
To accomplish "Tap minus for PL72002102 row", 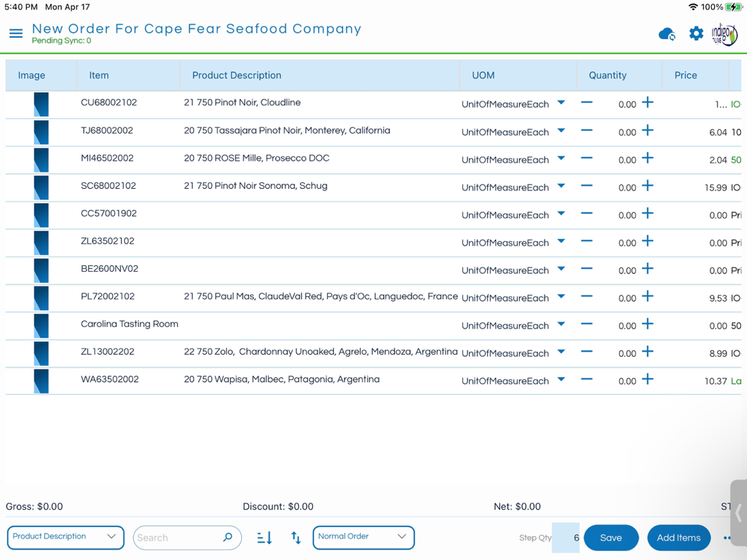I will (x=586, y=296).
